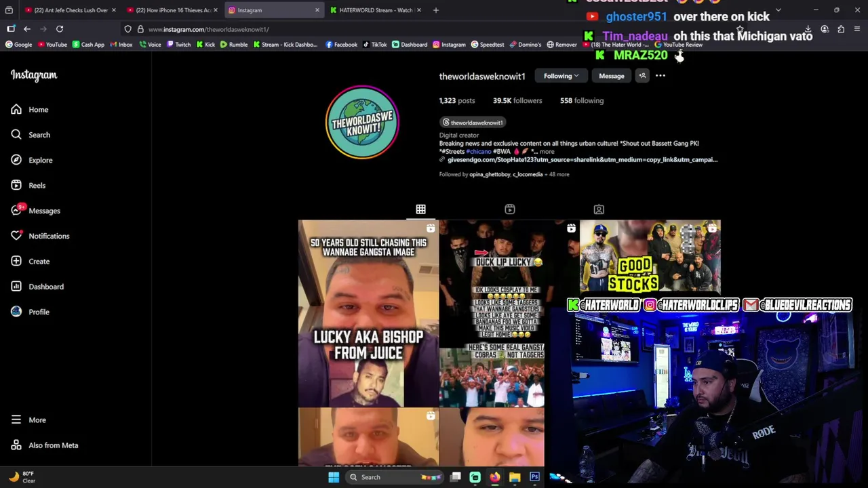Switch to 'How iPhone 16 Thieves' browser tab

click(173, 10)
